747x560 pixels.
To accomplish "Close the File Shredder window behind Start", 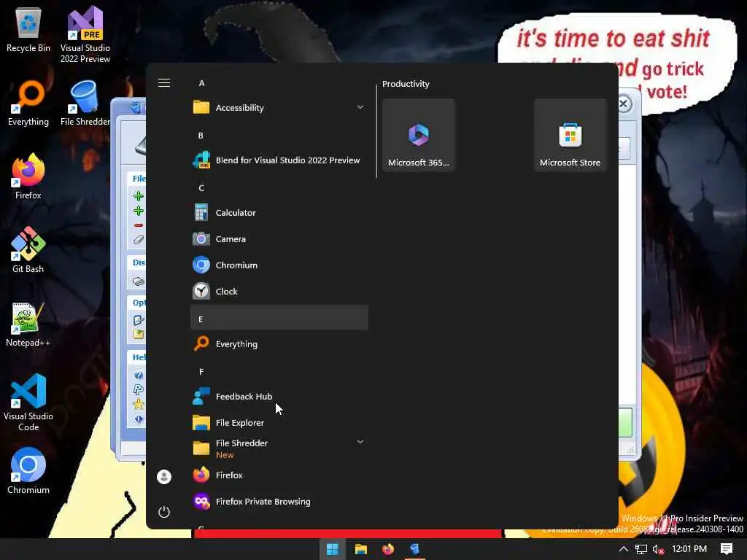I will click(624, 104).
